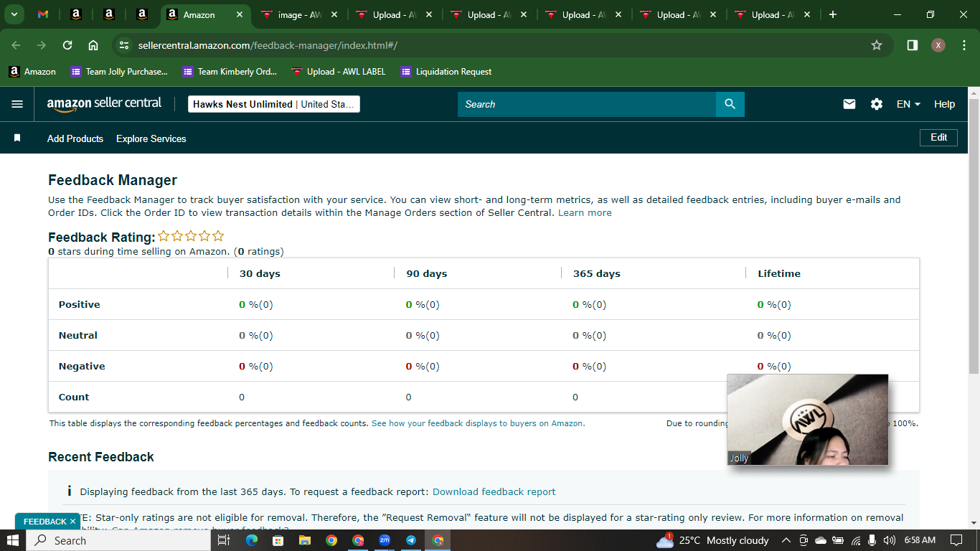Open the Amazon bookmark in bookmarks bar

32,72
